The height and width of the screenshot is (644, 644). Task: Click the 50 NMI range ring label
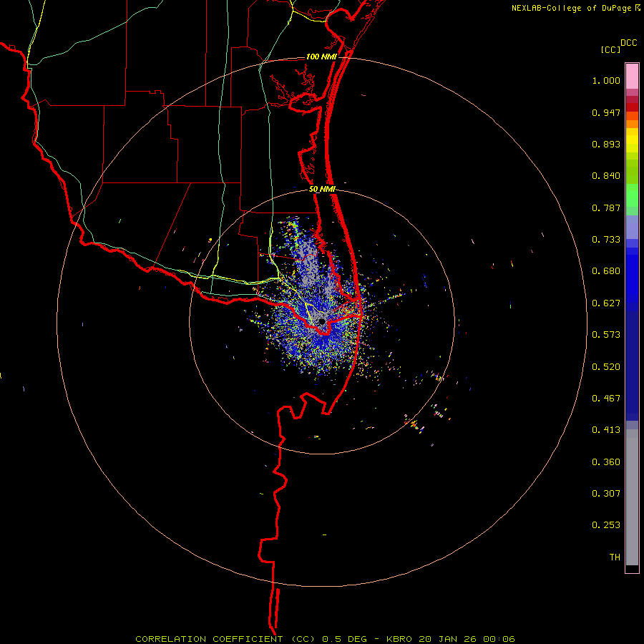(321, 190)
